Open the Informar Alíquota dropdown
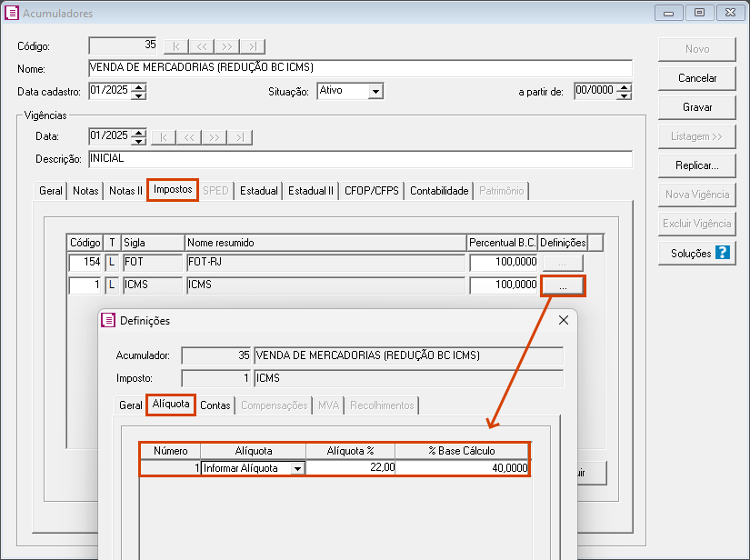Image resolution: width=750 pixels, height=560 pixels. pyautogui.click(x=296, y=468)
